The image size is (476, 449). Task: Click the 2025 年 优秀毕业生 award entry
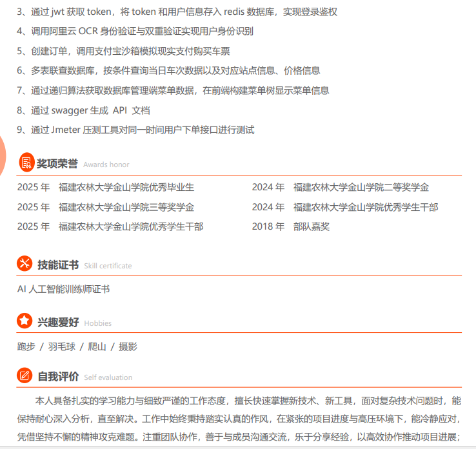click(x=106, y=187)
